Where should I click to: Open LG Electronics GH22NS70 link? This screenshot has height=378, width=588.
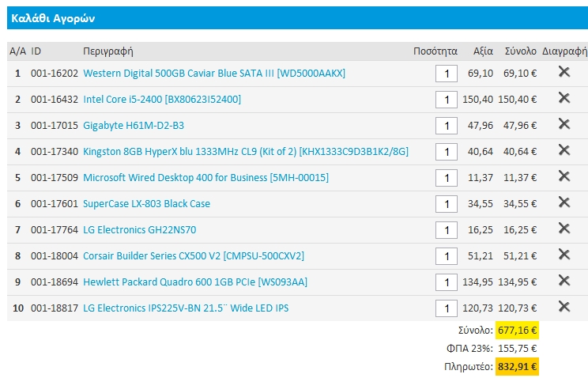pyautogui.click(x=140, y=230)
